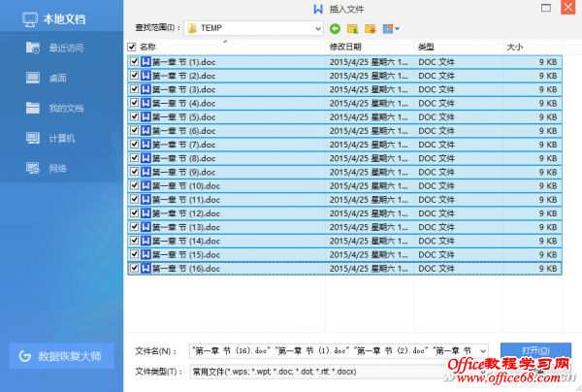582x392 pixels.
Task: Open the View mode icon menu
Action: (x=389, y=29)
